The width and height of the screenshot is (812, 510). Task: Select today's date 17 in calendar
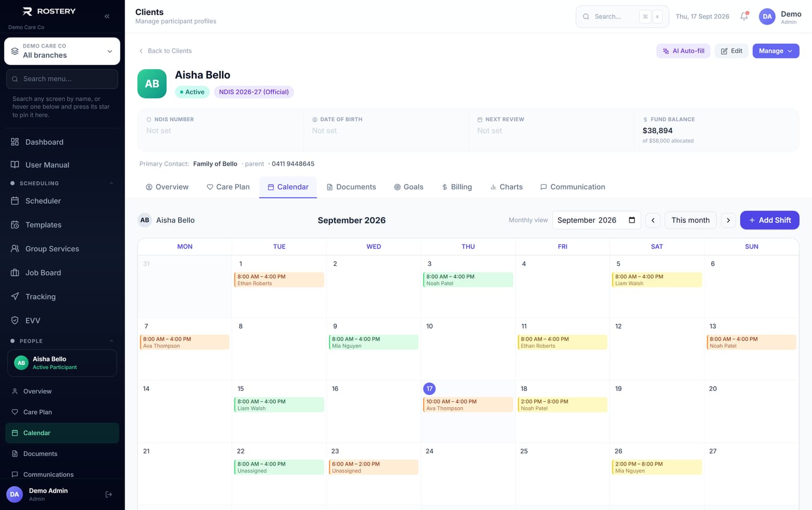click(x=429, y=389)
